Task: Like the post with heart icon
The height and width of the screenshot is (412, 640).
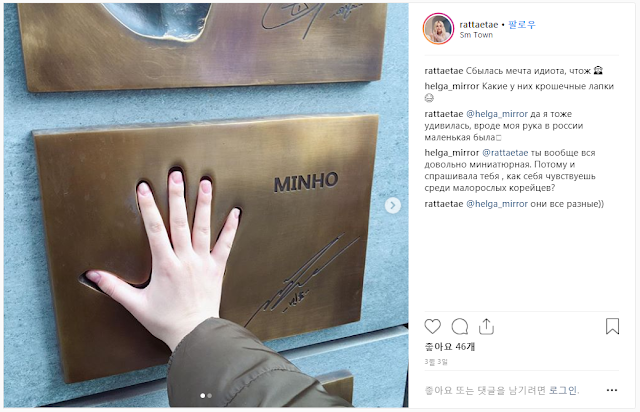Action: [x=433, y=327]
